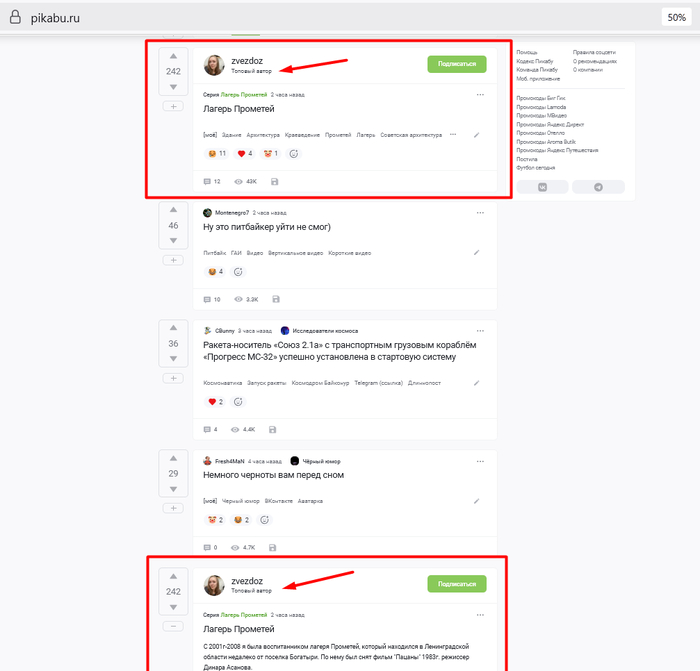This screenshot has height=671, width=700.
Task: Click pencil tag-edit icon on Fresh4MaN post
Action: point(476,501)
